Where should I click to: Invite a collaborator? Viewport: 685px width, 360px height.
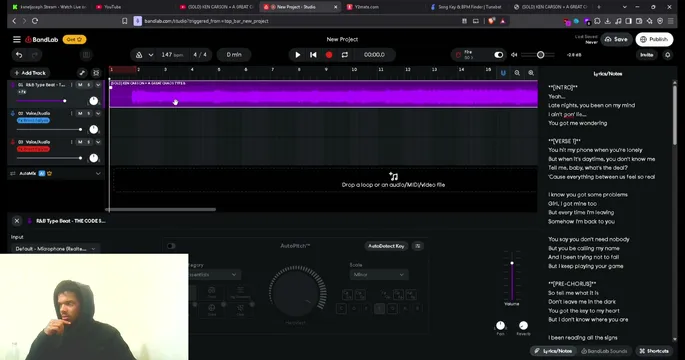coord(647,55)
